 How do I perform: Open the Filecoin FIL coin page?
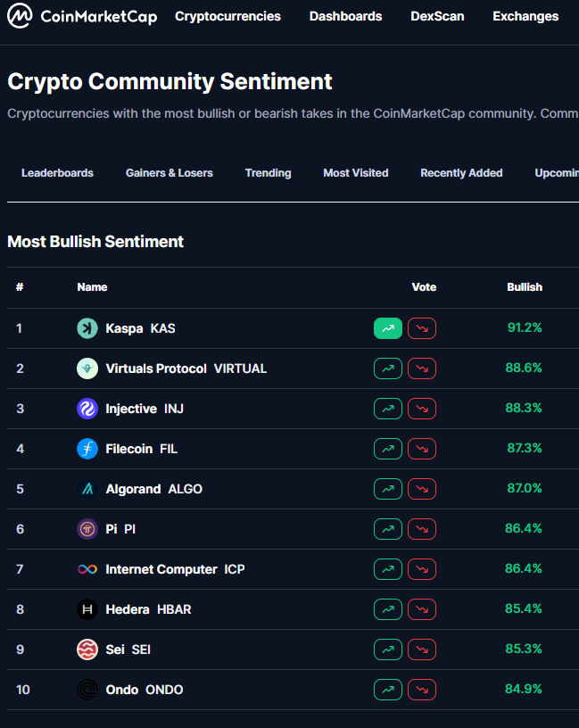coord(141,449)
